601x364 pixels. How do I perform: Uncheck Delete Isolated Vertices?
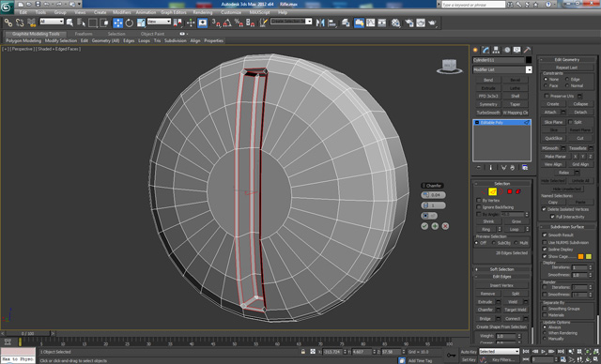544,209
